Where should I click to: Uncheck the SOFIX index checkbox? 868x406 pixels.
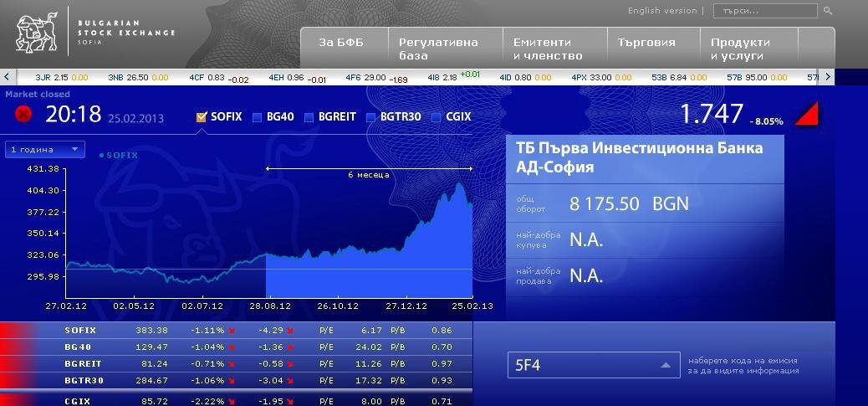coord(202,117)
